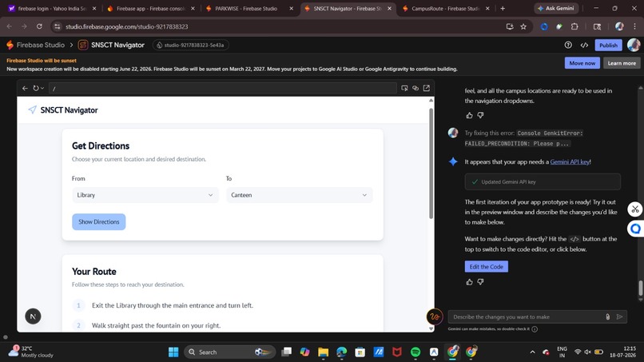Expand the reload options chevron in preview
Viewport: 644px width, 362px height.
[42, 89]
